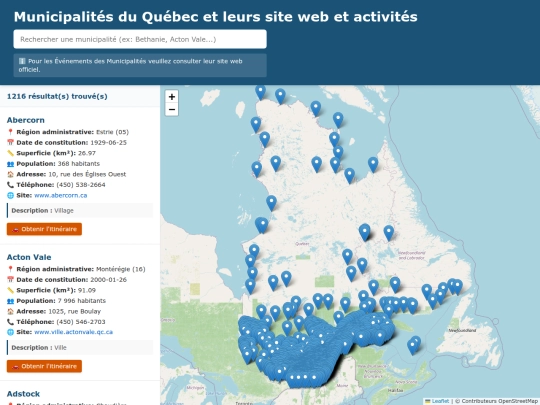
Task: Click Abercorn's Description : Village box
Action: point(80,210)
